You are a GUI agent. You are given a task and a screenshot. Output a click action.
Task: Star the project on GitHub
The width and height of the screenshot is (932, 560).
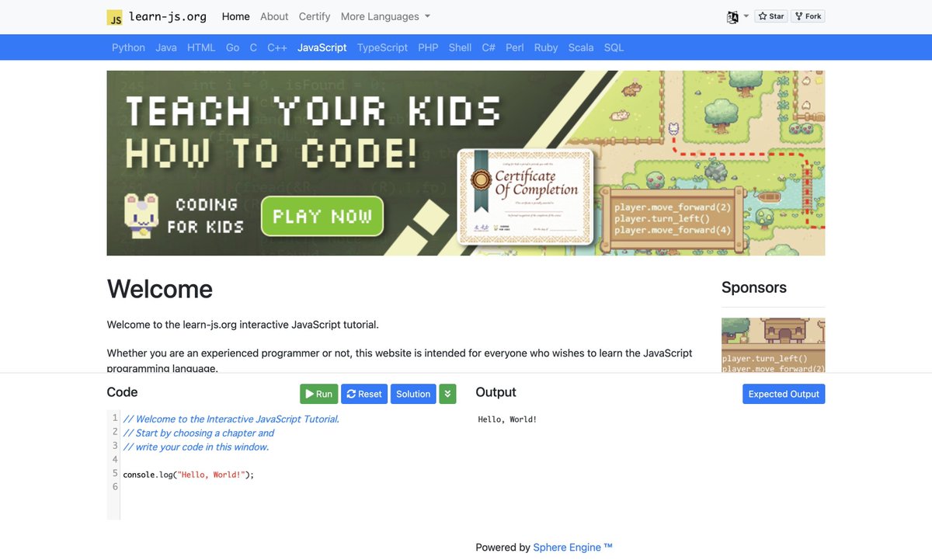[771, 16]
